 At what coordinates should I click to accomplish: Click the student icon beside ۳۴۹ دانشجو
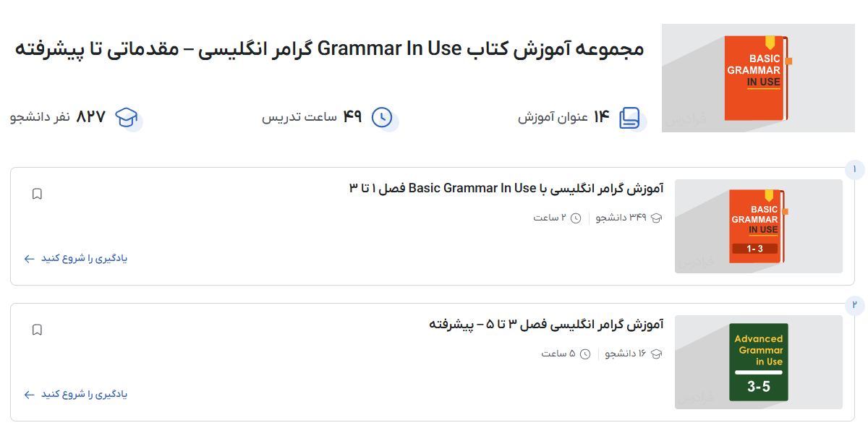(656, 216)
